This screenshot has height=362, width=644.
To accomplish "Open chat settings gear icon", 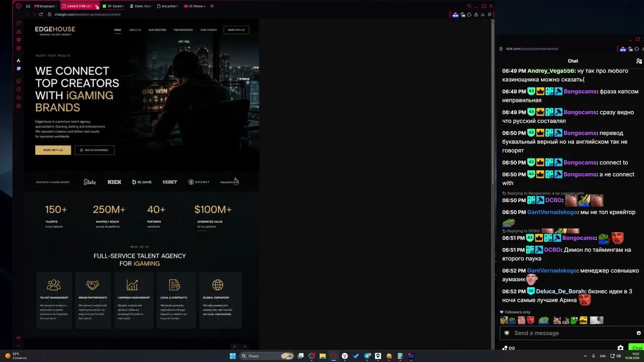I will pos(620,348).
